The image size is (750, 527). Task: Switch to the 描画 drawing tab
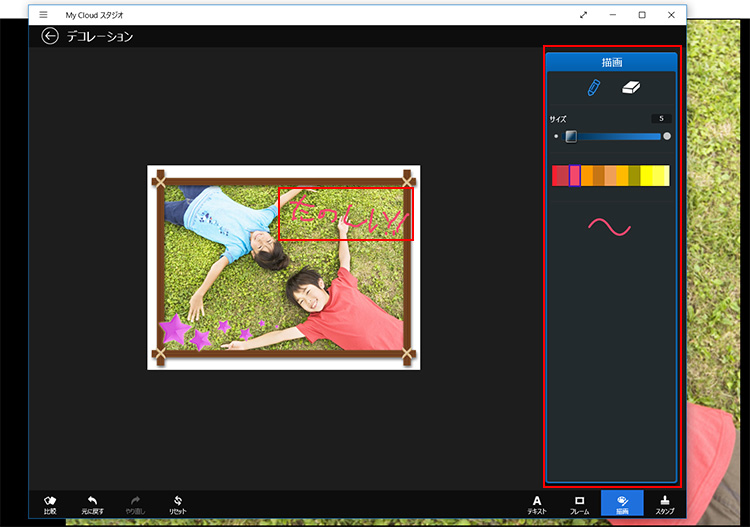pyautogui.click(x=622, y=504)
